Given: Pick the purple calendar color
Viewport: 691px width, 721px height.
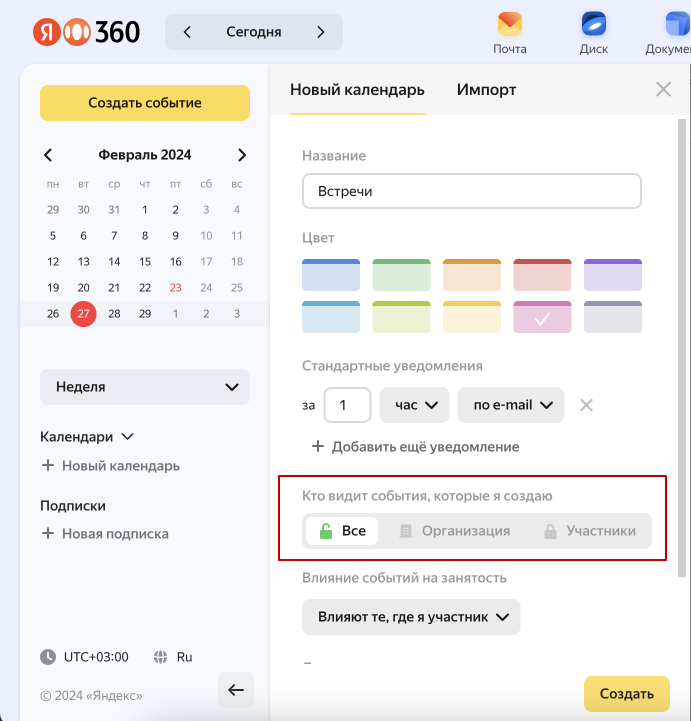Looking at the screenshot, I should [613, 275].
